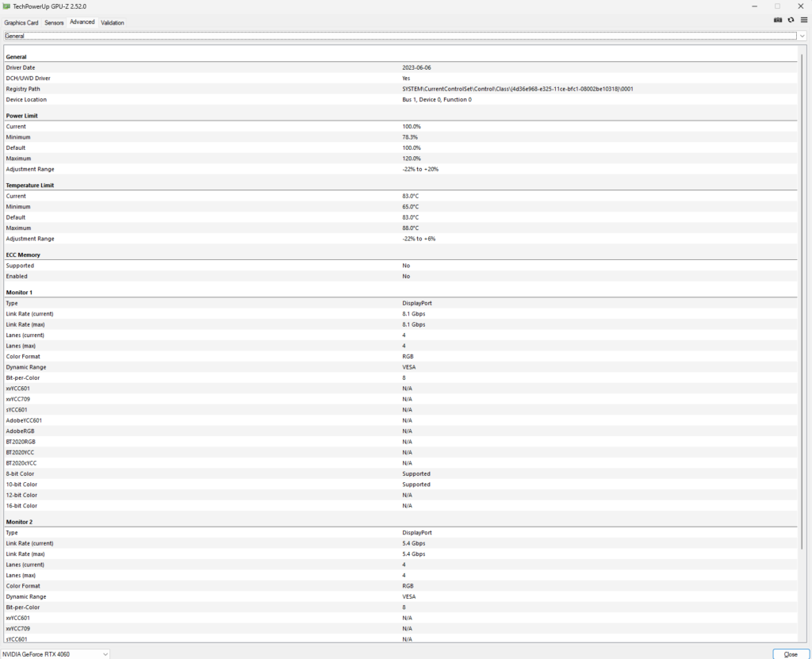Select the BT2020cYCC row
Screen dimensions: 812x659
[x=400, y=463]
